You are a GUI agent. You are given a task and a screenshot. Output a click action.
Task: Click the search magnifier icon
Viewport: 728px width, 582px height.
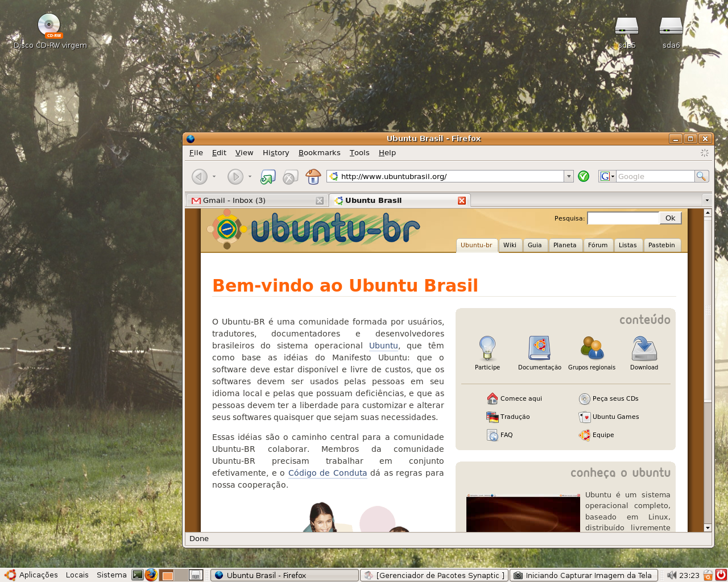(x=701, y=176)
